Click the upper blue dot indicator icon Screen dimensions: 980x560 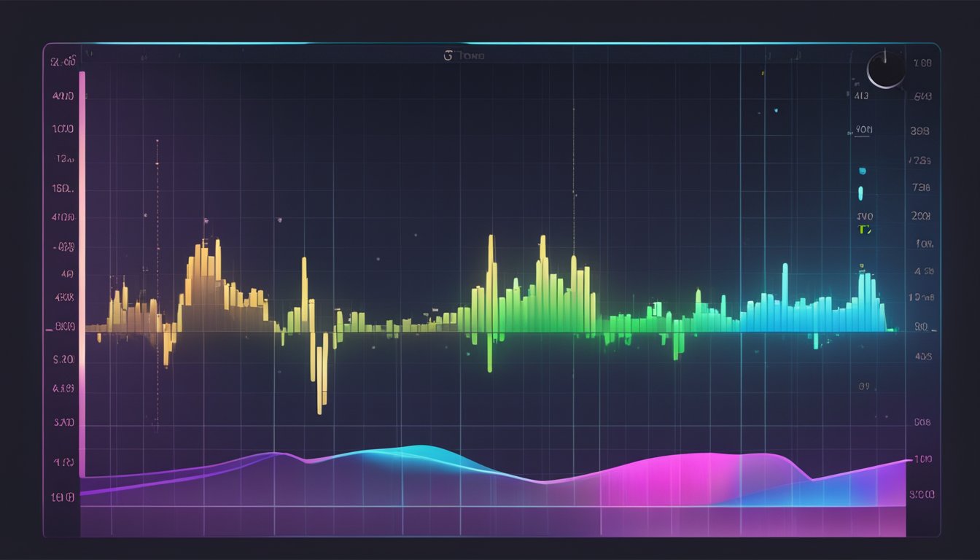point(862,169)
